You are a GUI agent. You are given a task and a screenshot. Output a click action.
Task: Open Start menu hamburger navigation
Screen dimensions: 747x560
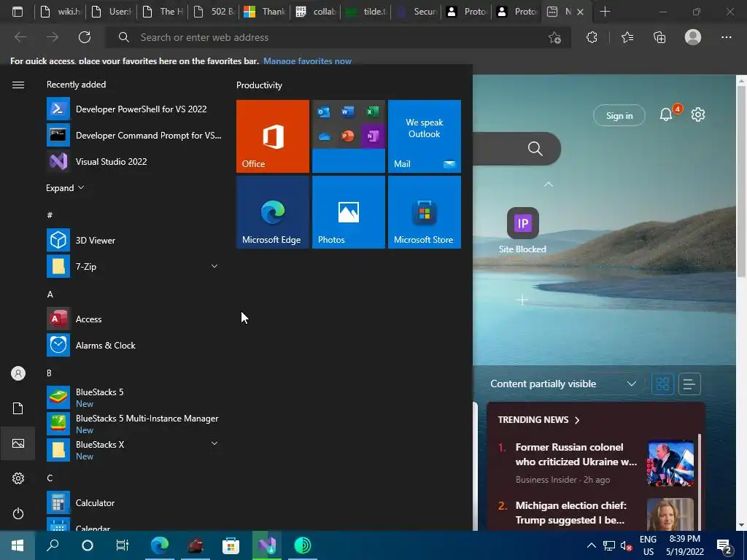tap(18, 85)
